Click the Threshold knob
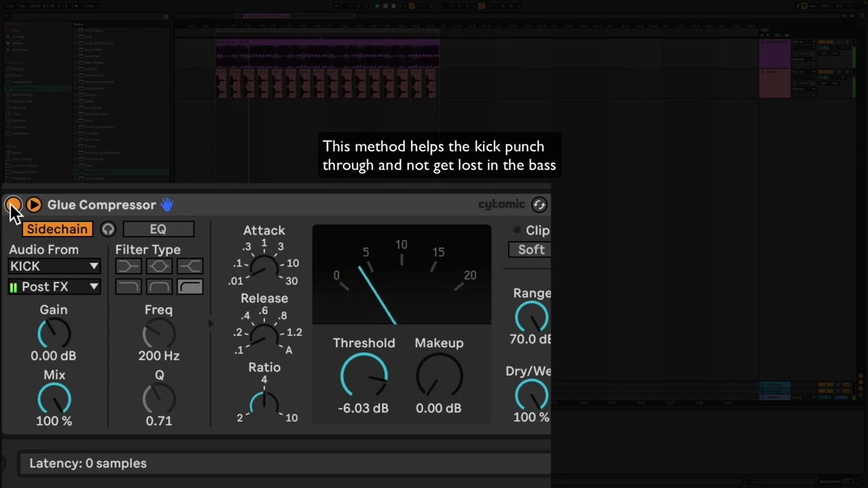 363,375
